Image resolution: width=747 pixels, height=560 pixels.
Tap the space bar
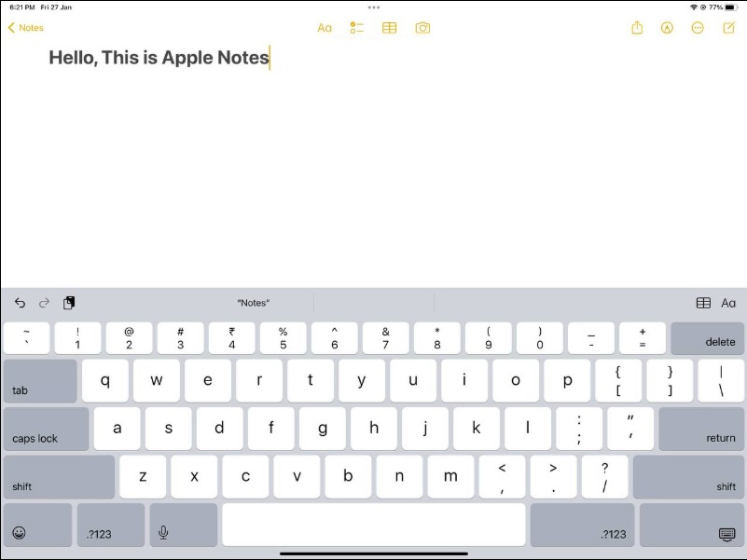coord(373,525)
